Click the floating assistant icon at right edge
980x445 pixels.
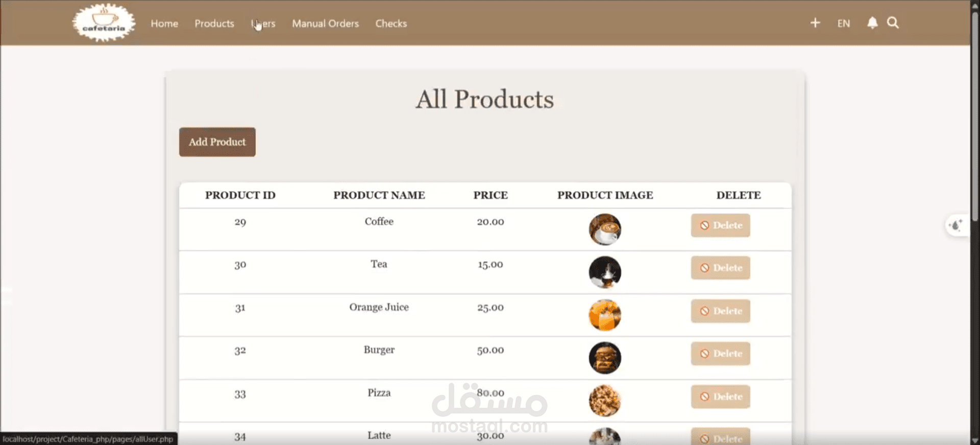tap(955, 225)
